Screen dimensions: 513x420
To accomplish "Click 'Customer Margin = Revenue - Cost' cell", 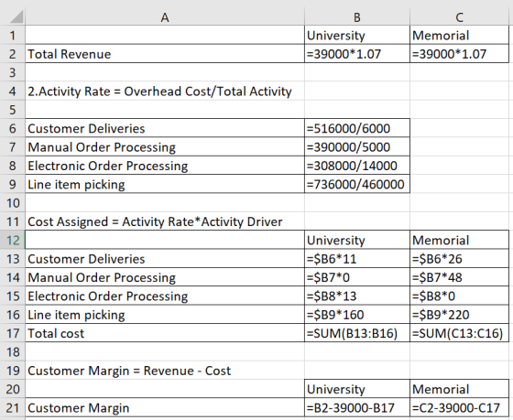I will point(165,371).
